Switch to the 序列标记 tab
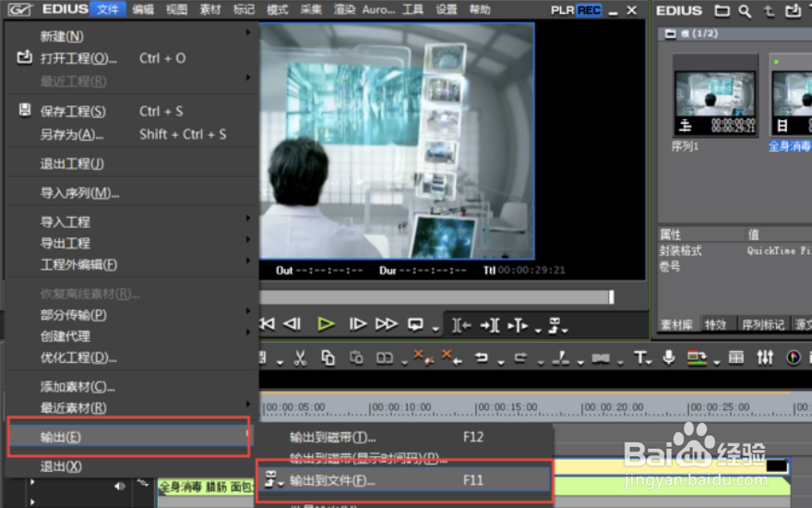The image size is (812, 508). point(763,324)
